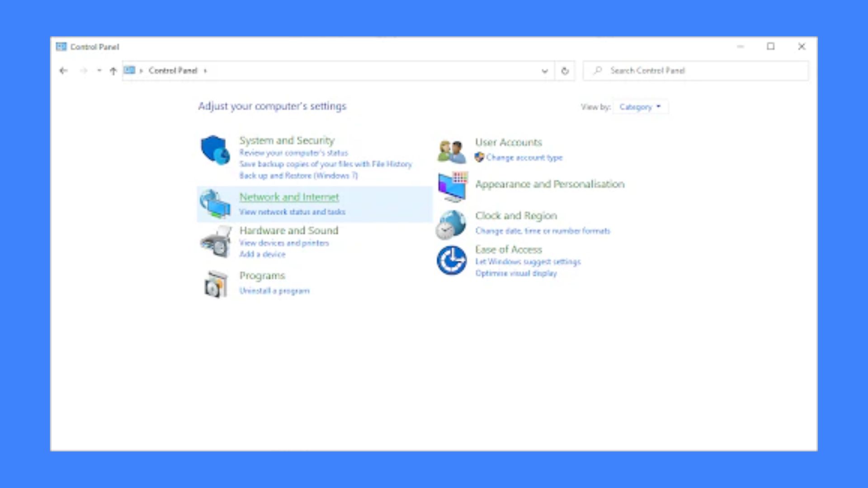Open the address bar history dropdown
868x488 pixels.
545,71
